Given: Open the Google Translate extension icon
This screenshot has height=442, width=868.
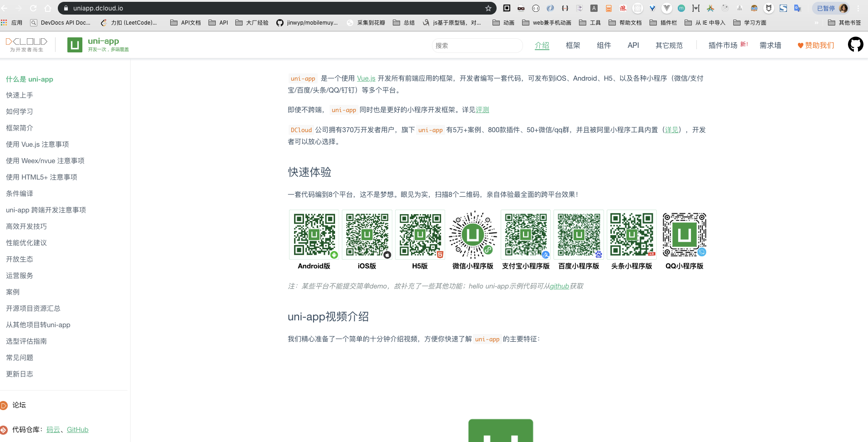Looking at the screenshot, I should 797,8.
